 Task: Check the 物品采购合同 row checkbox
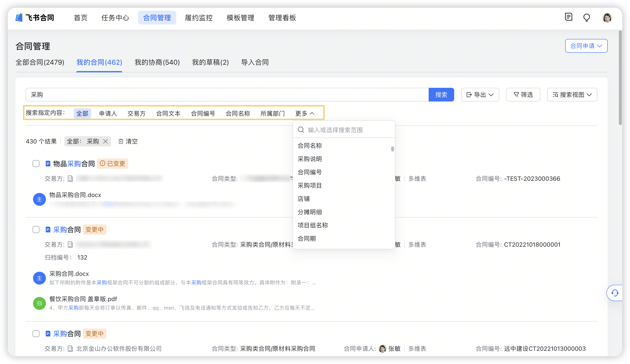36,164
